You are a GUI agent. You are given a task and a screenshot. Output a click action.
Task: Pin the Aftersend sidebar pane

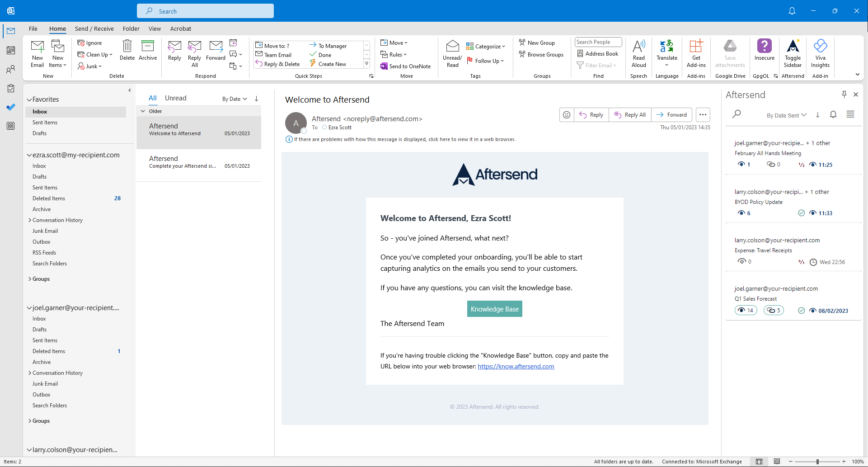coord(844,94)
